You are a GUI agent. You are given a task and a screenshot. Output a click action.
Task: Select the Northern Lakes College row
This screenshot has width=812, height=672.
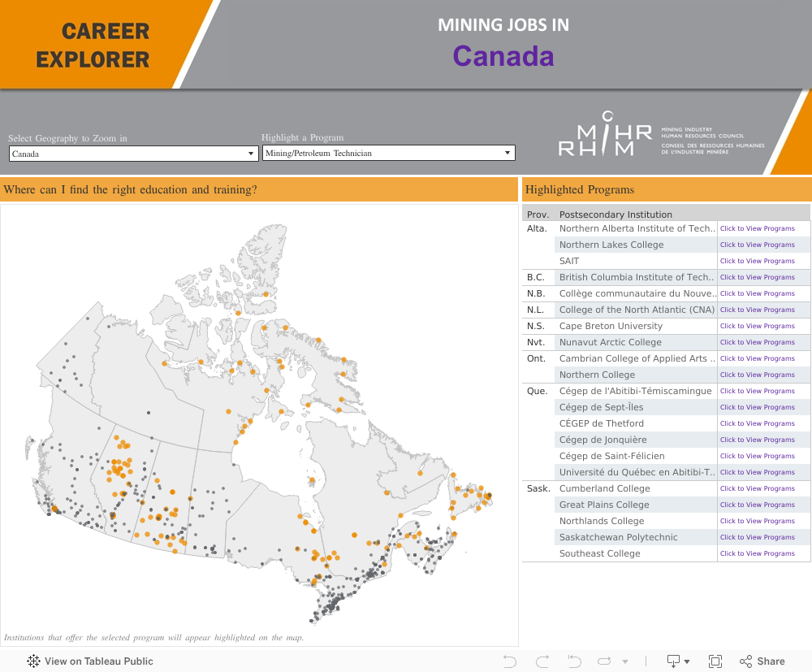(611, 245)
